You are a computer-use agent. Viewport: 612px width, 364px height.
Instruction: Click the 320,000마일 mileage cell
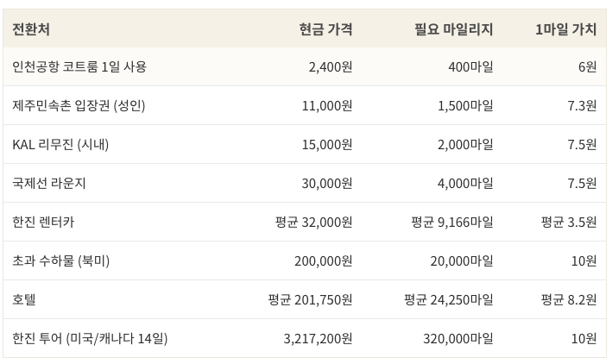(x=457, y=338)
